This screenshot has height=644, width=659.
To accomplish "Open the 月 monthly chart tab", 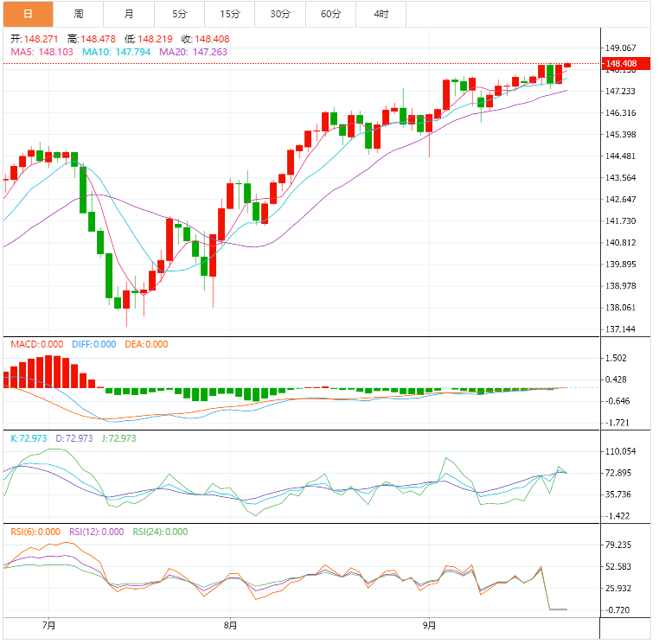I will click(129, 14).
